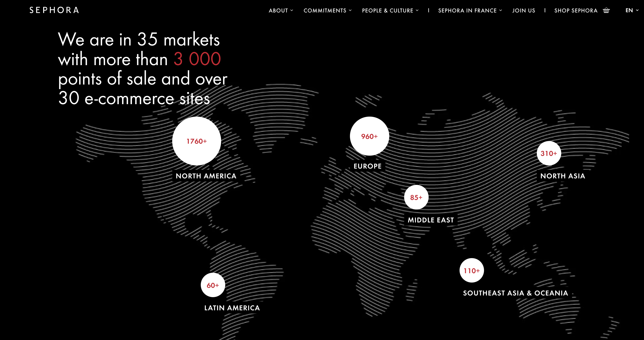Expand People & Culture menu
Image resolution: width=644 pixels, height=340 pixels.
coord(390,11)
